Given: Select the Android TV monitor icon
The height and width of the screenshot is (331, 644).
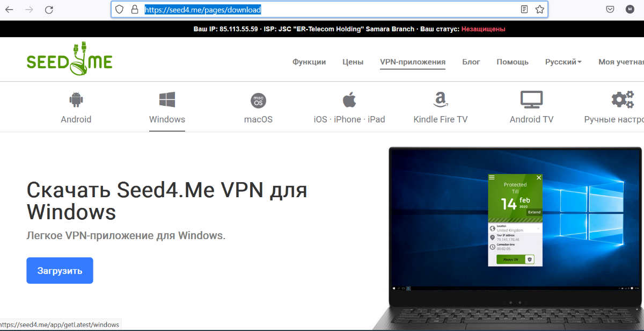Looking at the screenshot, I should pyautogui.click(x=531, y=100).
